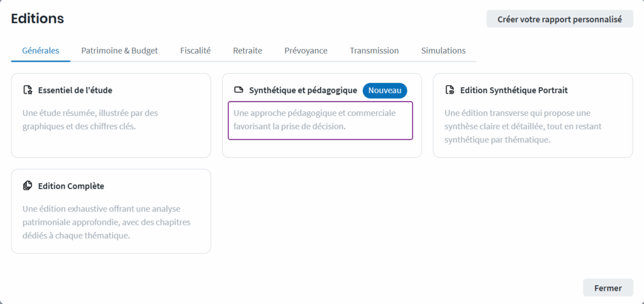Click the highlighted approche pédagogique description
Screen dimensions: 644x304
point(320,120)
